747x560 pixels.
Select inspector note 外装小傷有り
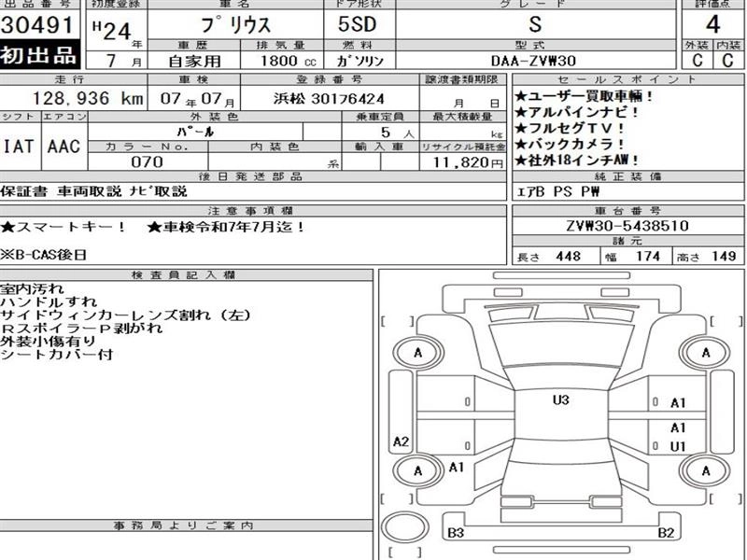pos(49,341)
